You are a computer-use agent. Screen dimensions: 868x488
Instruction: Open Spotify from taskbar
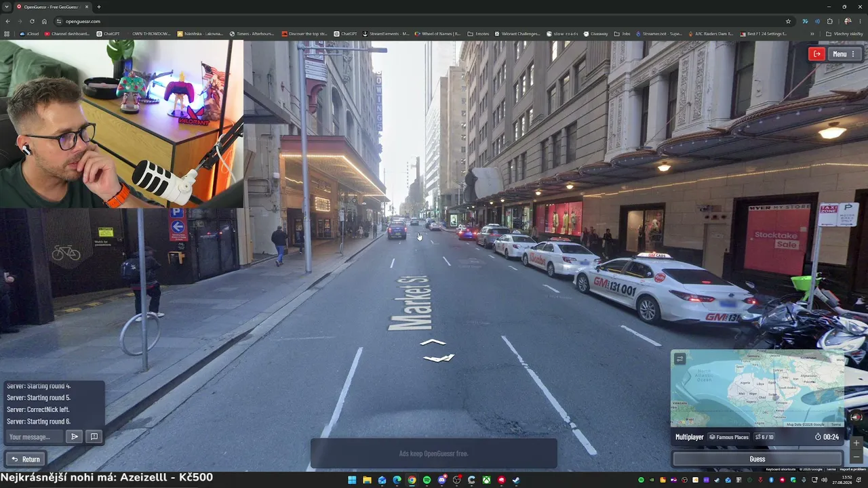tap(427, 480)
